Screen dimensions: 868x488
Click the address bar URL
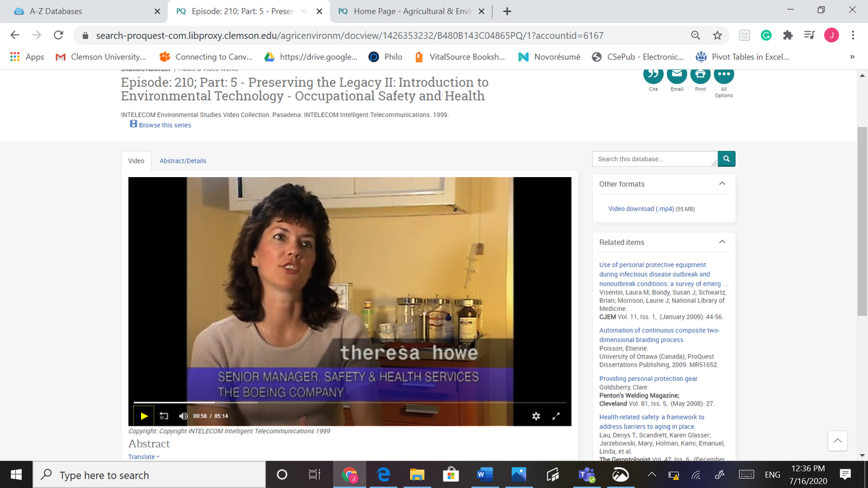click(x=350, y=35)
